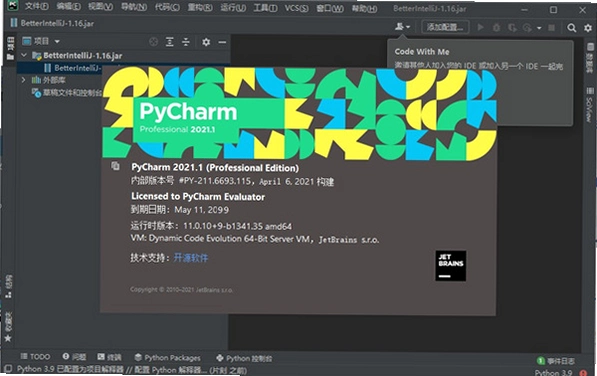Collapse all items in project tree
Screen dimensions: 597x376
click(x=185, y=42)
